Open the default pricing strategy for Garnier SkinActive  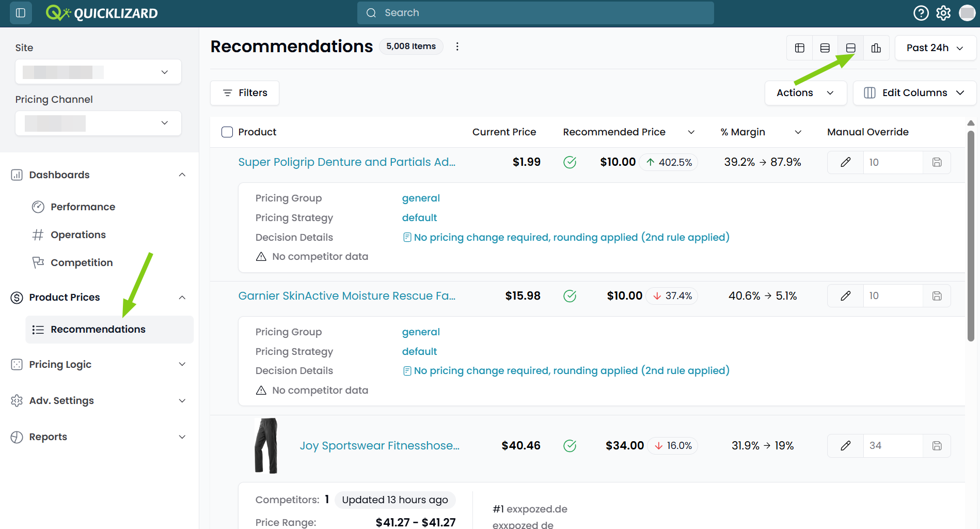(419, 352)
